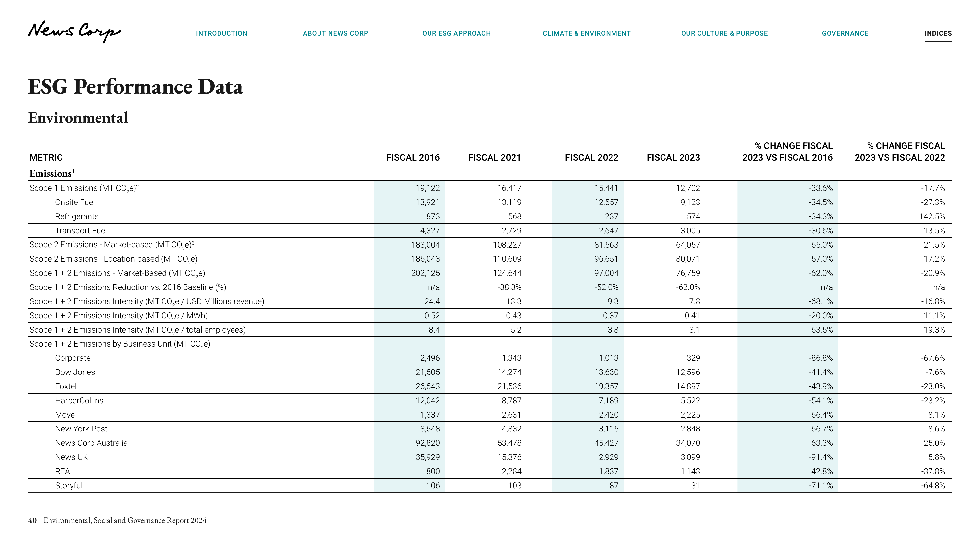The width and height of the screenshot is (980, 551).
Task: Click REA change value -37.8%
Action: click(x=933, y=471)
